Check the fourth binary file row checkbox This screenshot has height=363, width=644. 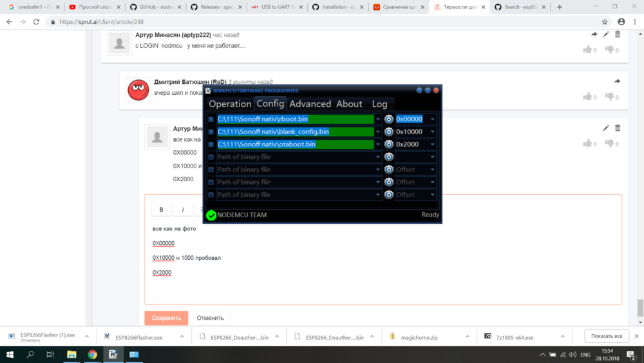coord(211,157)
